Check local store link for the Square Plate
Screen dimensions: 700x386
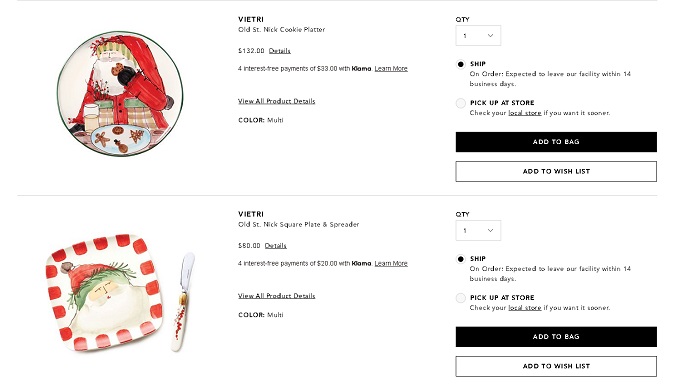525,308
